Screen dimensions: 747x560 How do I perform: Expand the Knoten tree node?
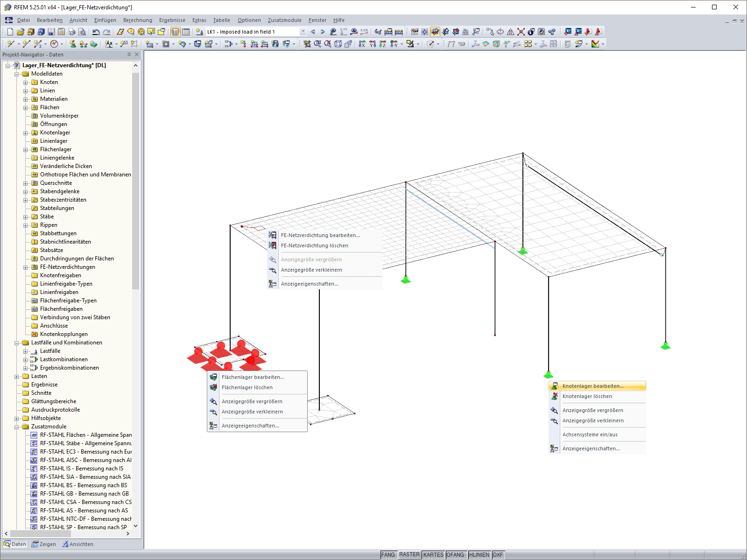click(x=26, y=82)
